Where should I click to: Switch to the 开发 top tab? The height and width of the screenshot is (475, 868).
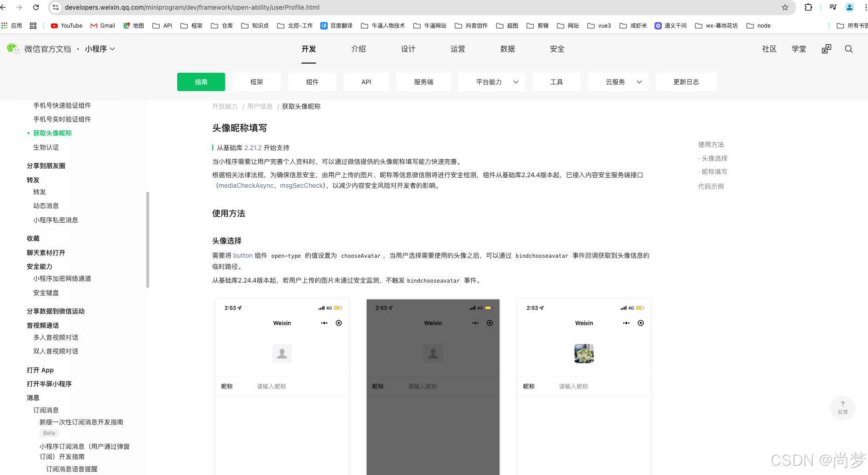coord(309,49)
